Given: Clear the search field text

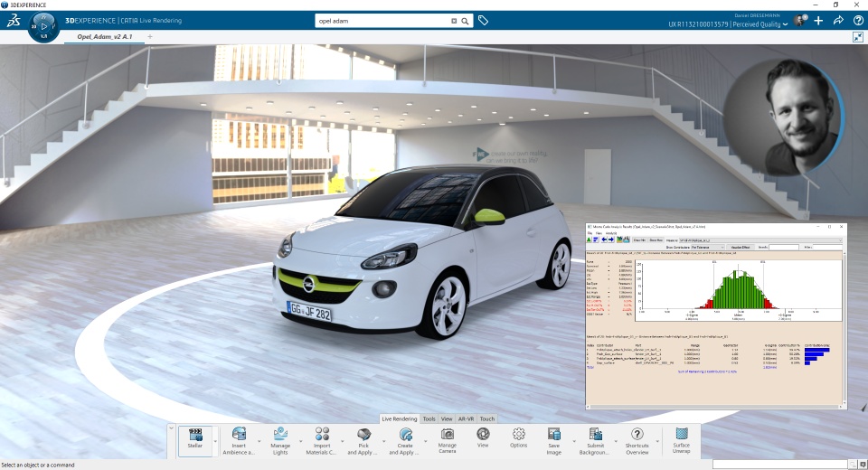Looking at the screenshot, I should [454, 21].
